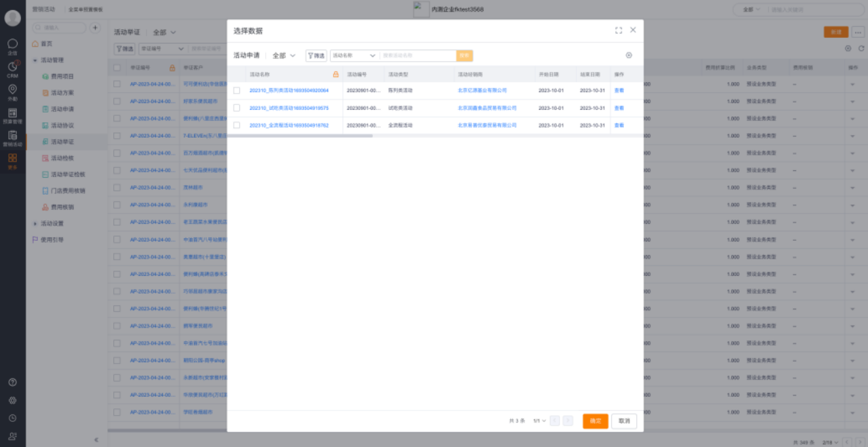Click more options ellipsis button

tap(858, 32)
